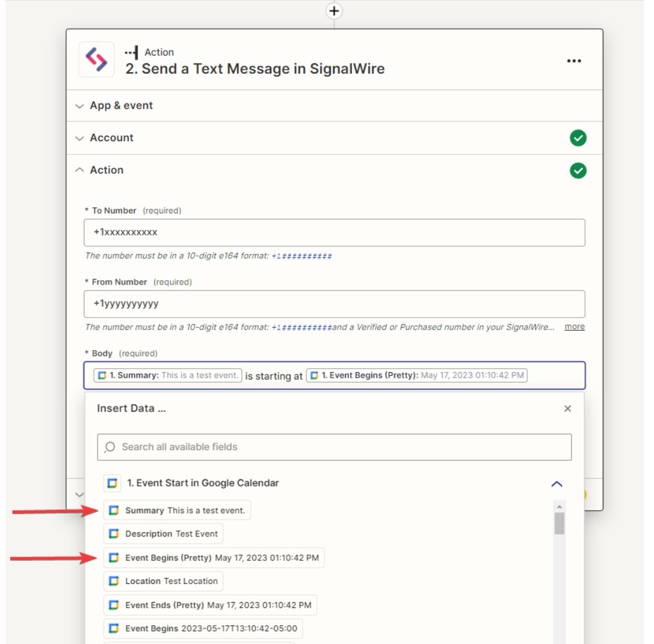Click the green check beside Account
654x644 pixels.
click(578, 138)
